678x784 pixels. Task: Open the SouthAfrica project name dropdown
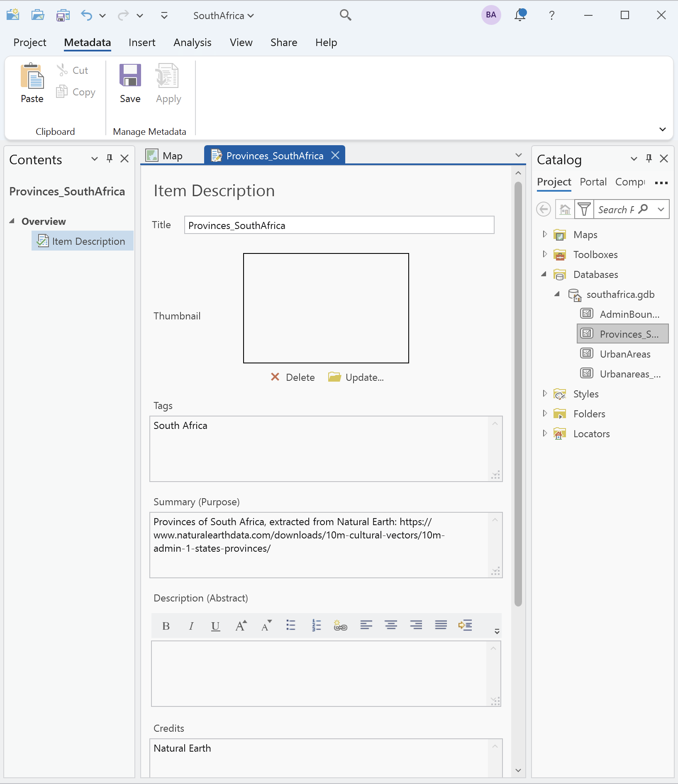click(223, 16)
